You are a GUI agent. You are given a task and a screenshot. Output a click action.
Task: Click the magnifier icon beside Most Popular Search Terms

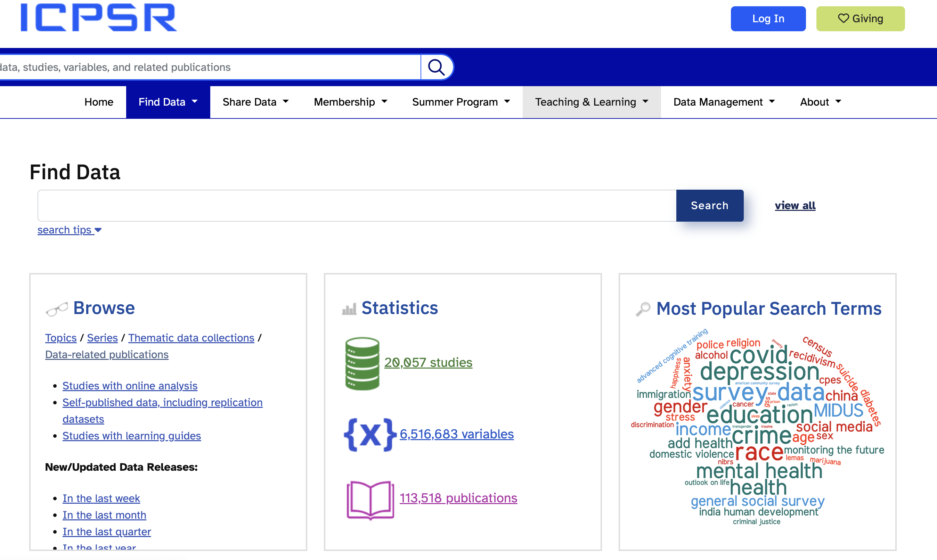pyautogui.click(x=643, y=308)
